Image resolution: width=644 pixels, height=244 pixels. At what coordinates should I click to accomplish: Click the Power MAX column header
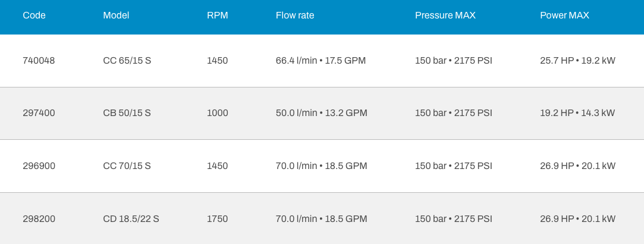(x=564, y=15)
